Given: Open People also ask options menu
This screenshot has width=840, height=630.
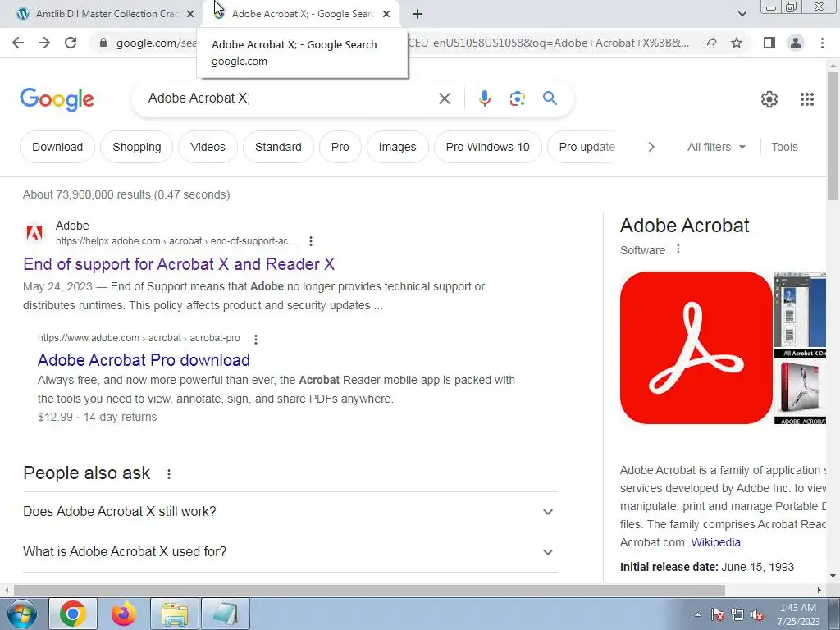Looking at the screenshot, I should tap(169, 474).
